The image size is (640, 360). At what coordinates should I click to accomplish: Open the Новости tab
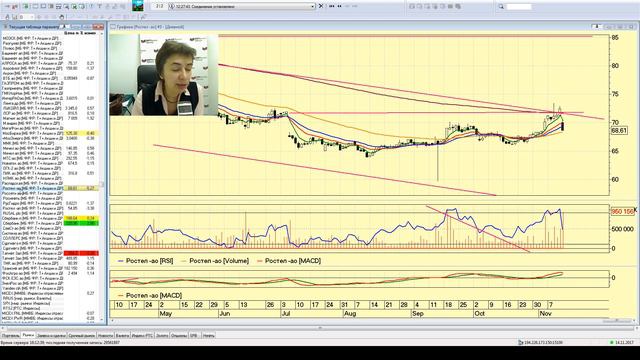(105, 336)
